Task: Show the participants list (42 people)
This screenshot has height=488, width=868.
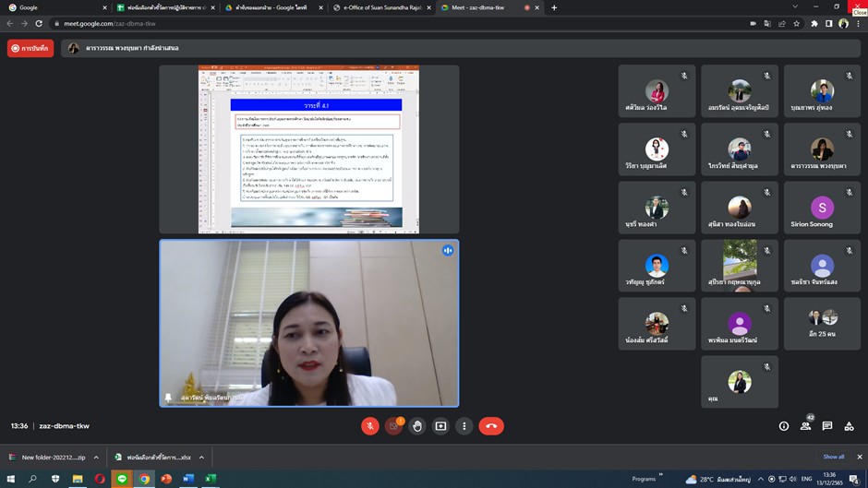Action: 805,426
